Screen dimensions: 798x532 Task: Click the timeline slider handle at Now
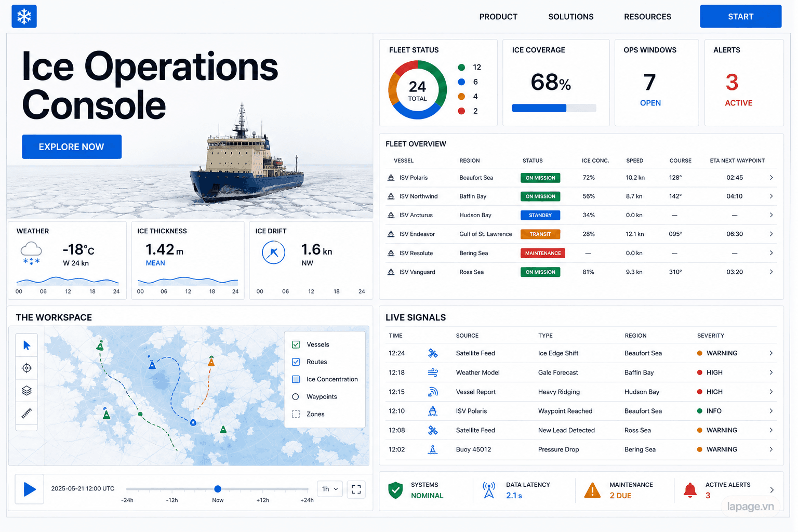tap(218, 489)
